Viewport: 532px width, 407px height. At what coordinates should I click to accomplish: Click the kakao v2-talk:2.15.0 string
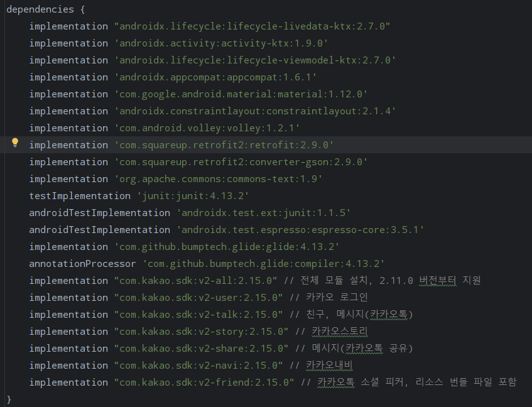pyautogui.click(x=198, y=315)
